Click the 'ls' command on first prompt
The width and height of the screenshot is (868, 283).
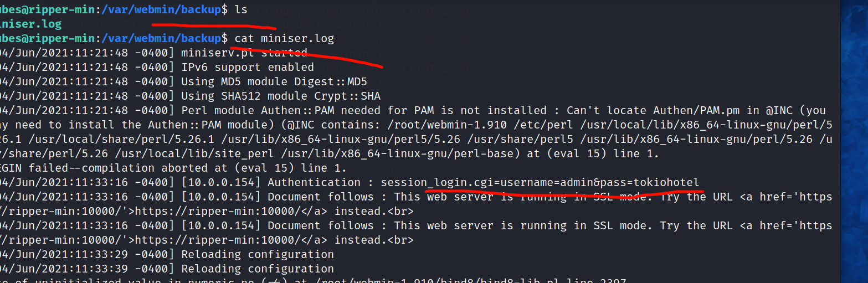[241, 9]
